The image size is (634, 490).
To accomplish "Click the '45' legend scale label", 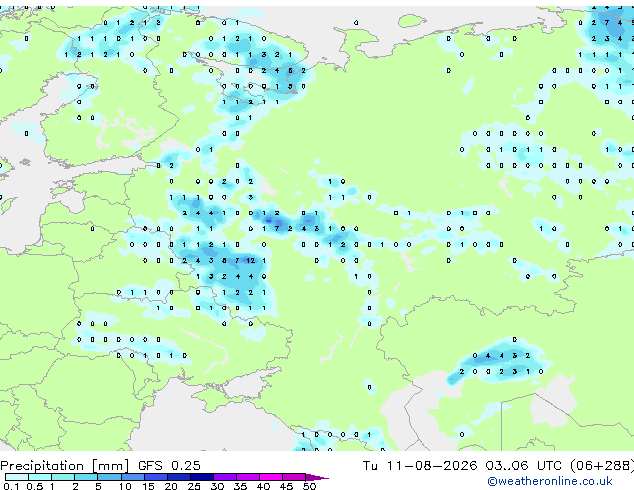I will tap(286, 486).
